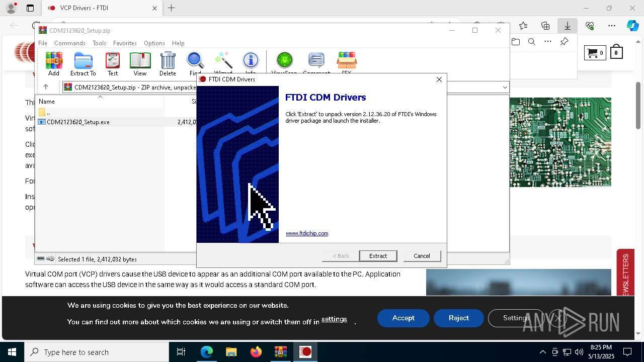Screen dimensions: 644x362
Task: Show hidden system tray icons
Action: pos(542,352)
